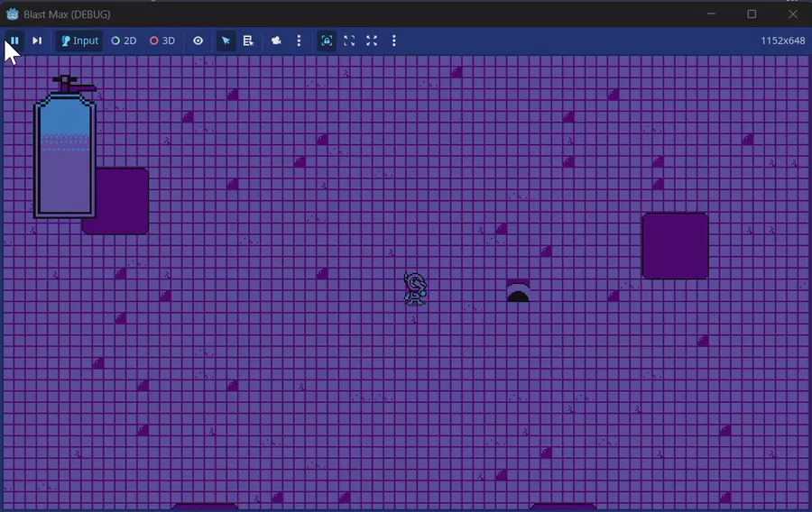This screenshot has width=812, height=512.
Task: Switch selection to 3D nodes
Action: click(162, 41)
